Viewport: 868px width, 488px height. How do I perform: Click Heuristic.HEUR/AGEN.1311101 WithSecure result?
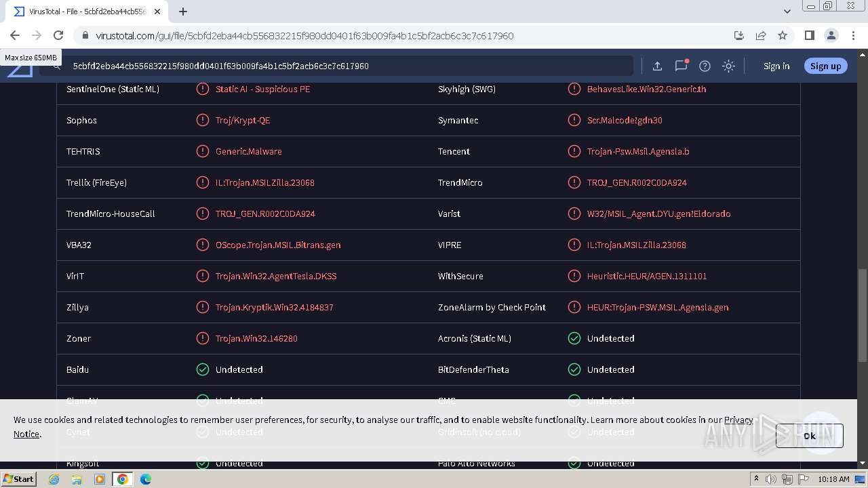(647, 276)
